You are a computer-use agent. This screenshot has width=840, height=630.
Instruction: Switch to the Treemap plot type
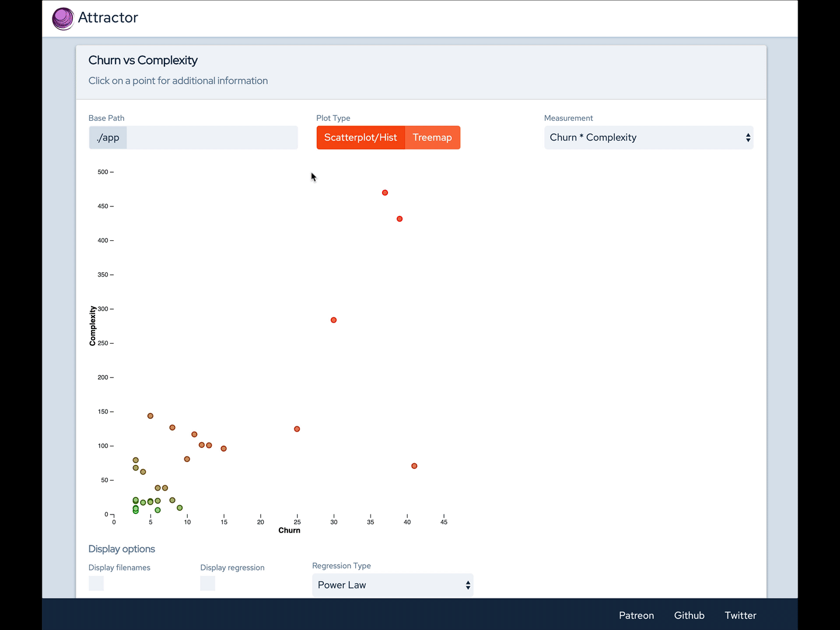click(432, 138)
